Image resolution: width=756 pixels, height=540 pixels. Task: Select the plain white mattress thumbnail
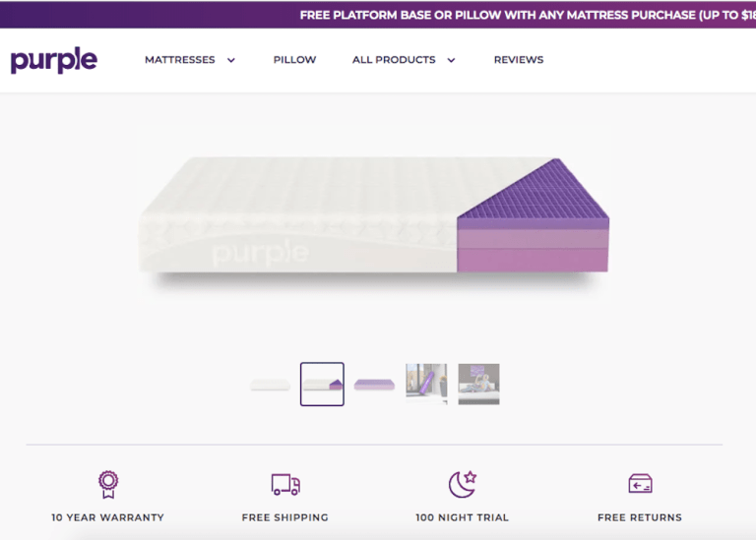[x=270, y=385]
